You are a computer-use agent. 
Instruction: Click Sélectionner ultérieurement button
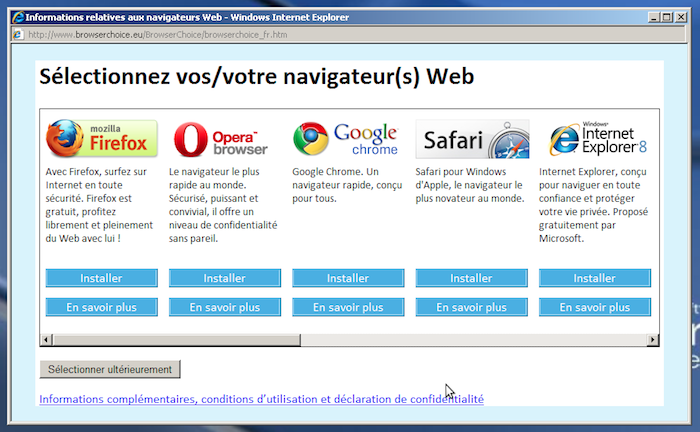click(x=110, y=369)
